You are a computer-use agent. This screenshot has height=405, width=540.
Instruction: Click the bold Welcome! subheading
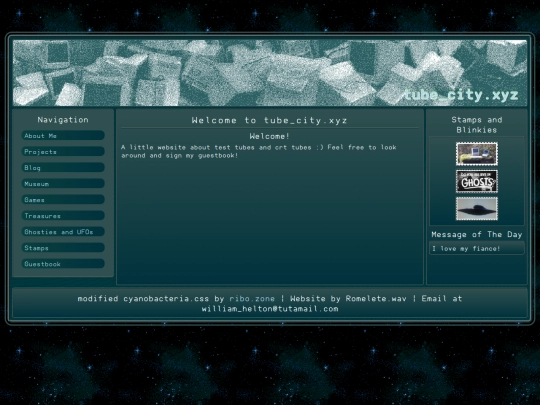(269, 136)
